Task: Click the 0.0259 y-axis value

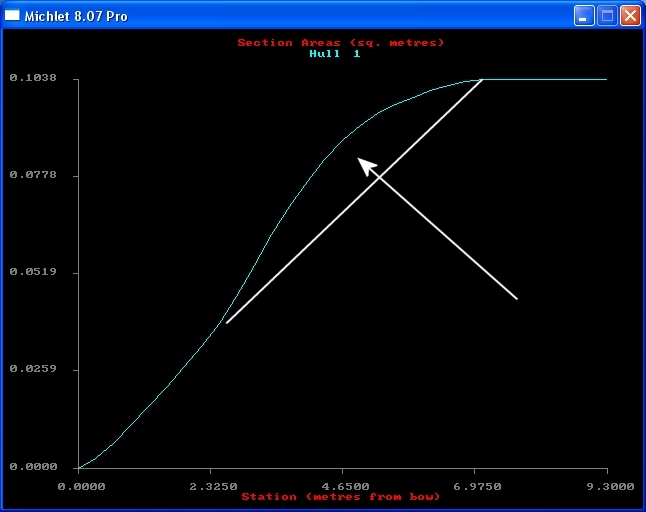Action: [x=33, y=368]
